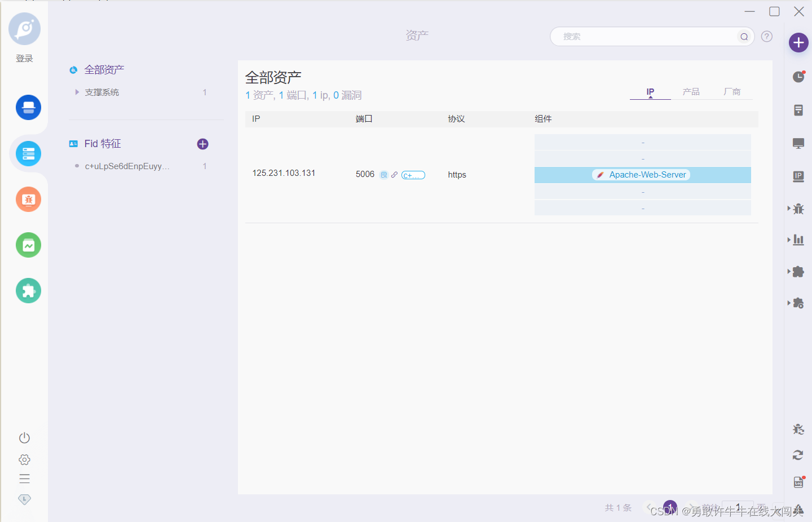Click pagination page 1 button
Viewport: 812px width, 522px height.
click(670, 507)
